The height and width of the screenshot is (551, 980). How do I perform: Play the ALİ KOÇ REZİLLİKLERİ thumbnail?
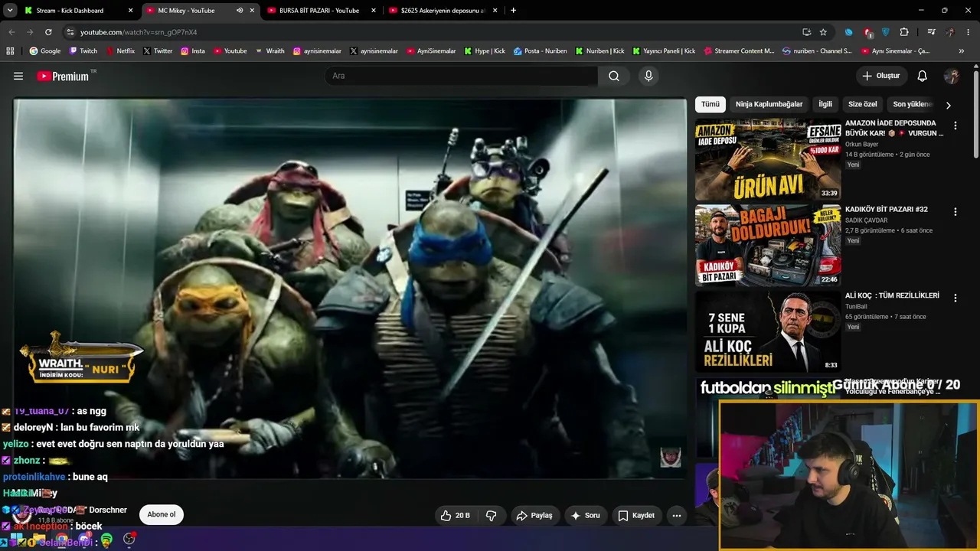click(x=768, y=331)
